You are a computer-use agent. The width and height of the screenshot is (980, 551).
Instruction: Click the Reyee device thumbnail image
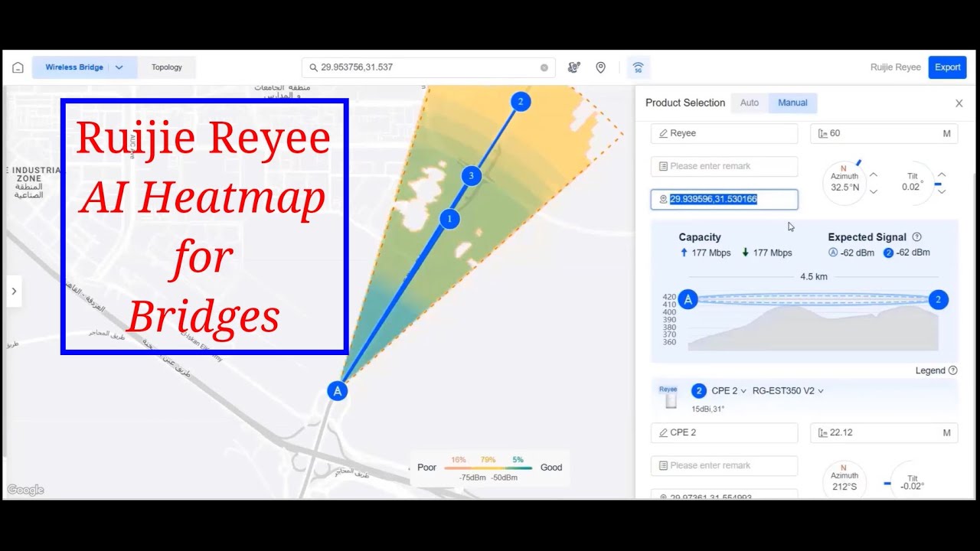[x=669, y=398]
